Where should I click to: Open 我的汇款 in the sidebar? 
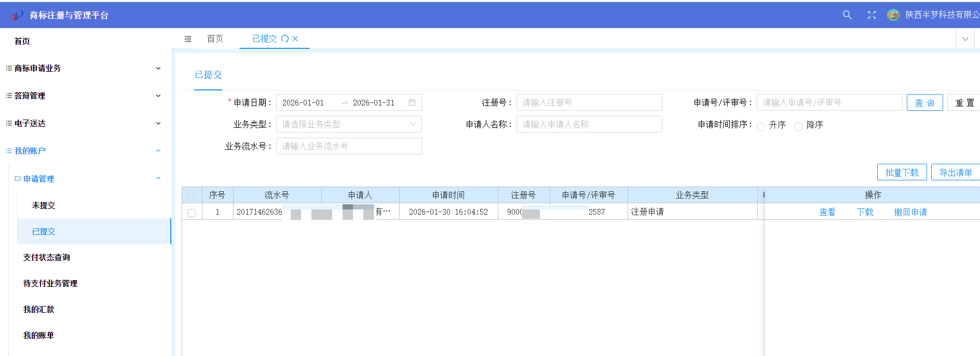click(39, 309)
